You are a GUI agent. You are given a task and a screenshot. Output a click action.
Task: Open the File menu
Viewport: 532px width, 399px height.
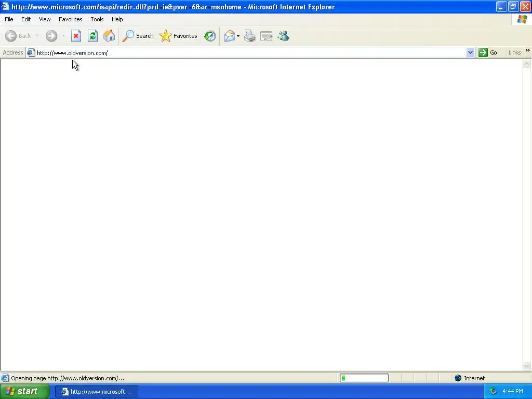(9, 19)
